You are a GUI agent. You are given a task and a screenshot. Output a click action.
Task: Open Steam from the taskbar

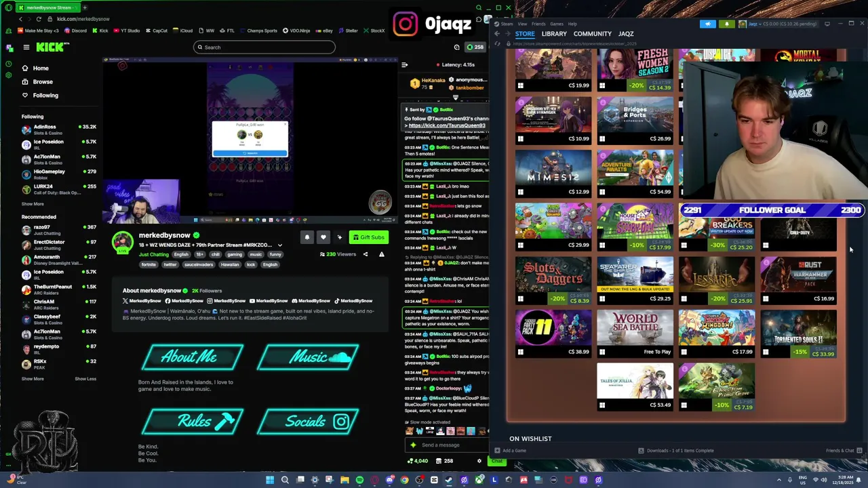(x=449, y=480)
